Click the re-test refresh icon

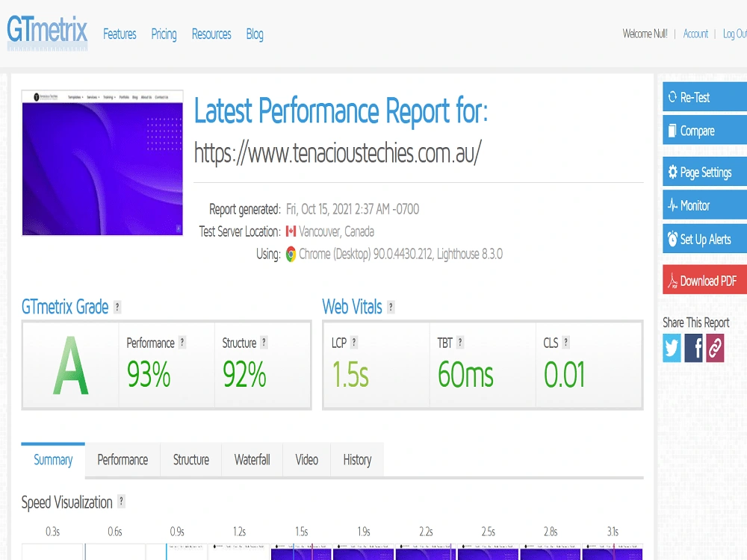[x=672, y=97]
